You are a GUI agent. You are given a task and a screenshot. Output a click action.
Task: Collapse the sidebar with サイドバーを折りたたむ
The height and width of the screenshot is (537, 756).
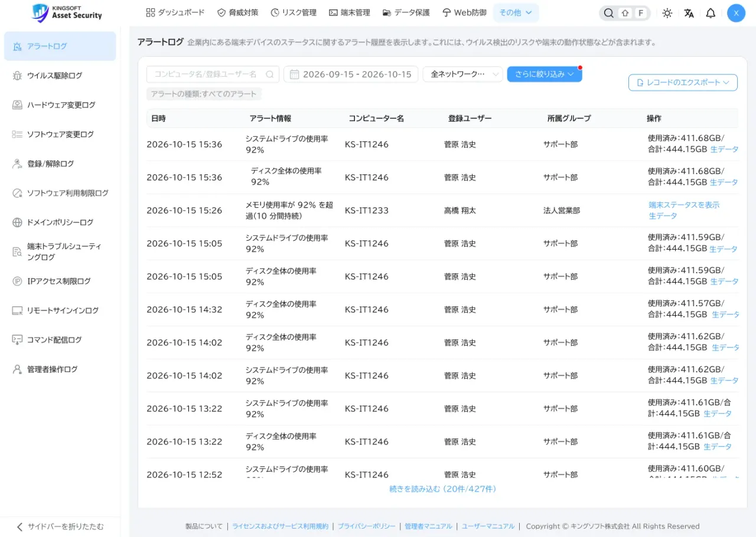[60, 527]
